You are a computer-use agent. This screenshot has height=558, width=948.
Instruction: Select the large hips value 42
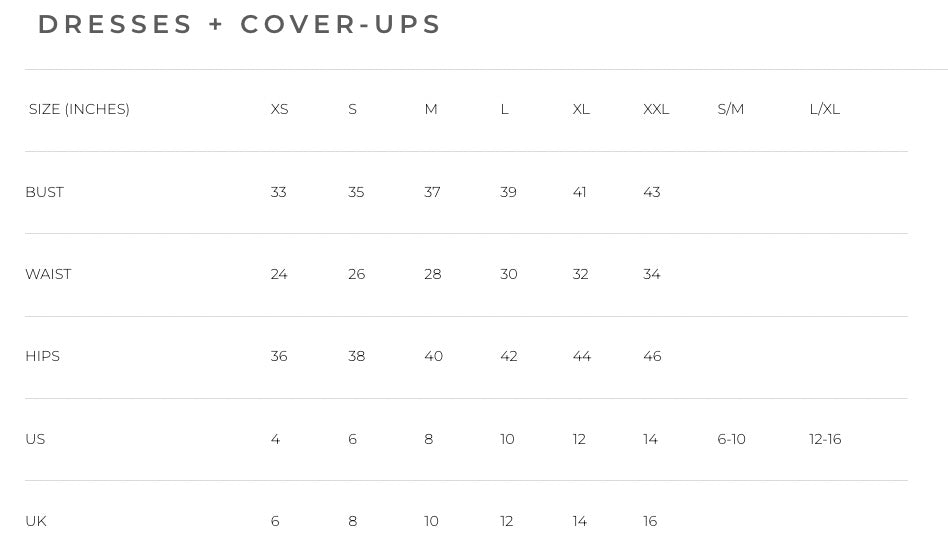[508, 356]
